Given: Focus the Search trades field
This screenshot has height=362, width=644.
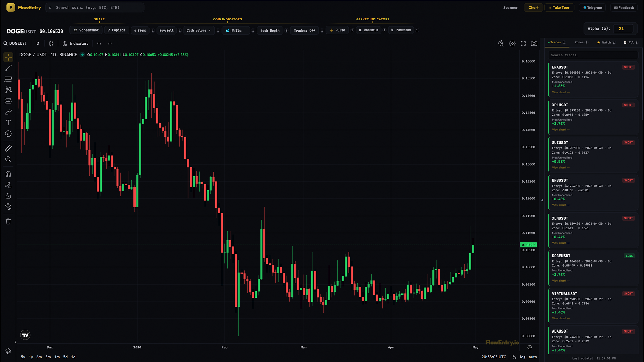Looking at the screenshot, I should [593, 55].
